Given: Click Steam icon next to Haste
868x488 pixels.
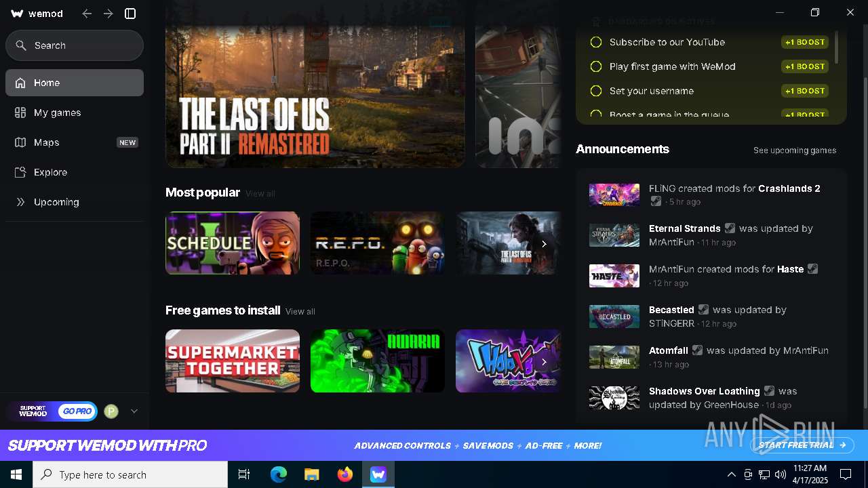Looking at the screenshot, I should (x=813, y=269).
